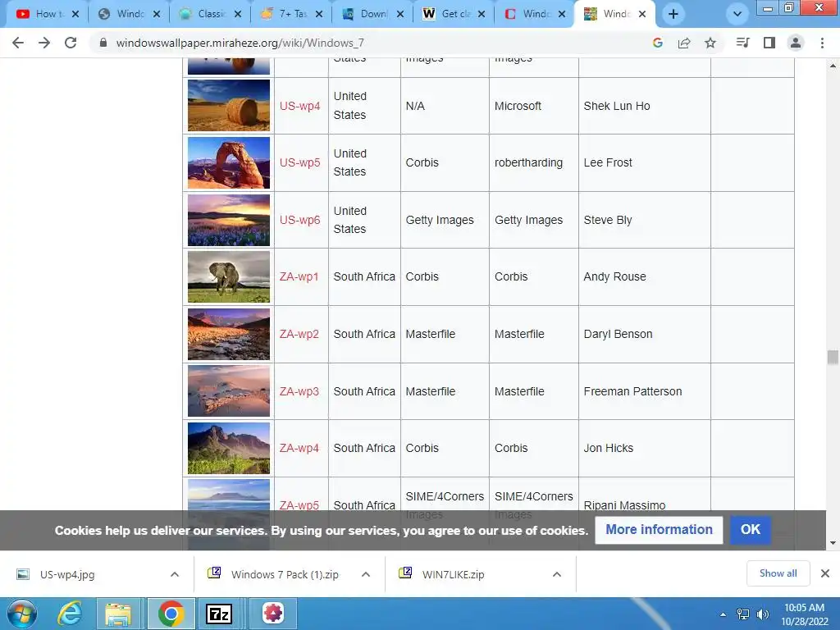Switch to the 'Get cla' tab

[x=454, y=14]
